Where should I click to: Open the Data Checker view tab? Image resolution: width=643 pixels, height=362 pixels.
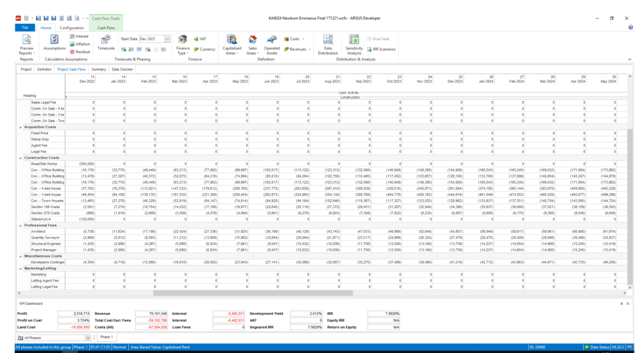(122, 69)
